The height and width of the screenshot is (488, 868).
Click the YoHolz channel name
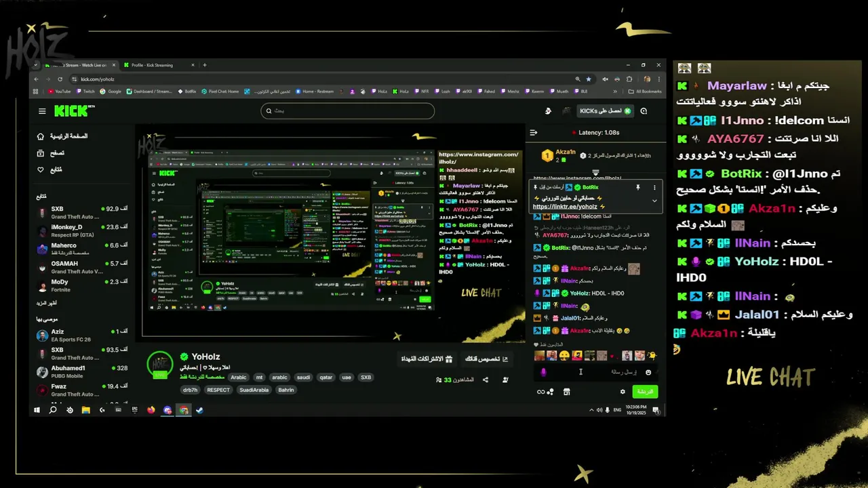[x=205, y=357]
